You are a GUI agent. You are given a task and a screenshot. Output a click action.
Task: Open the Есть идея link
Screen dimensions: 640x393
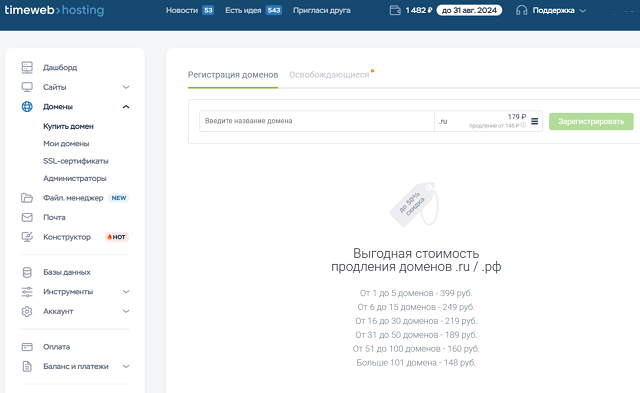[243, 10]
